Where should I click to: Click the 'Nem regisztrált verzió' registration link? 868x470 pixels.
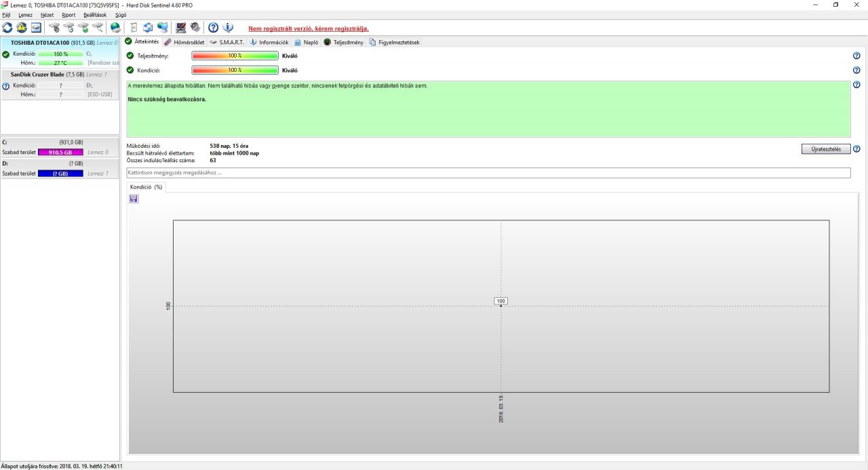pyautogui.click(x=309, y=28)
